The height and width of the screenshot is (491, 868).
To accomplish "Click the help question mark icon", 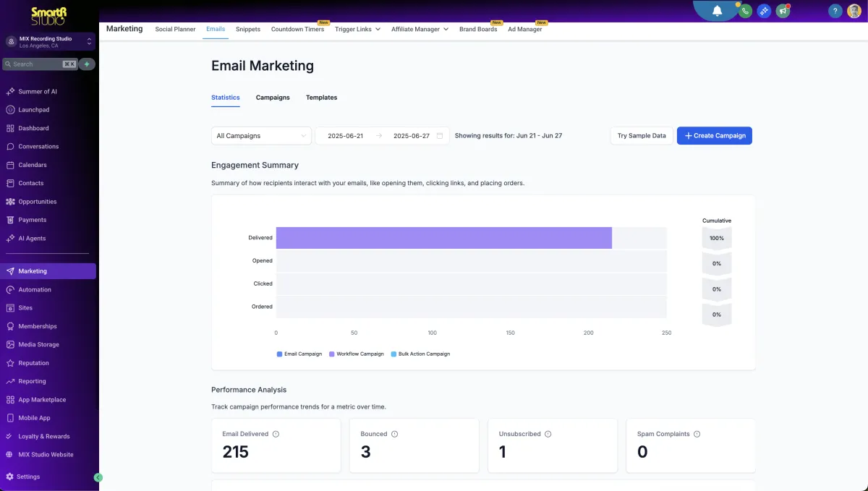I will [835, 11].
